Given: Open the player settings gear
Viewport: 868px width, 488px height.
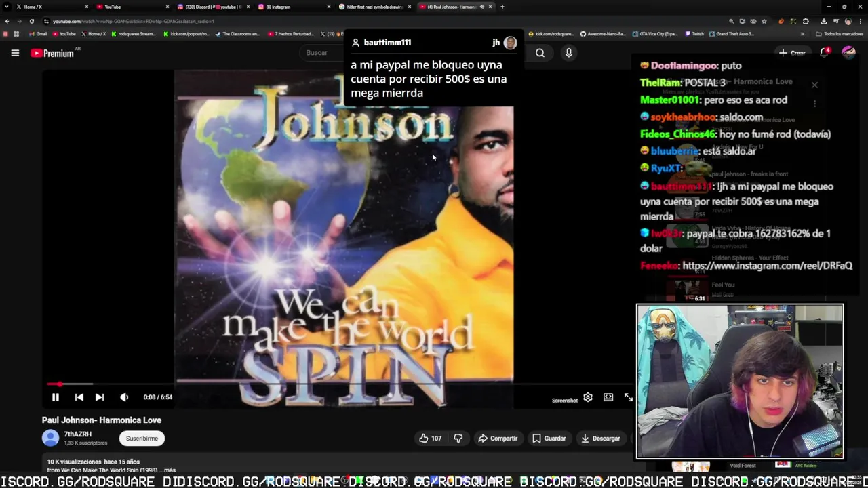Looking at the screenshot, I should point(588,397).
